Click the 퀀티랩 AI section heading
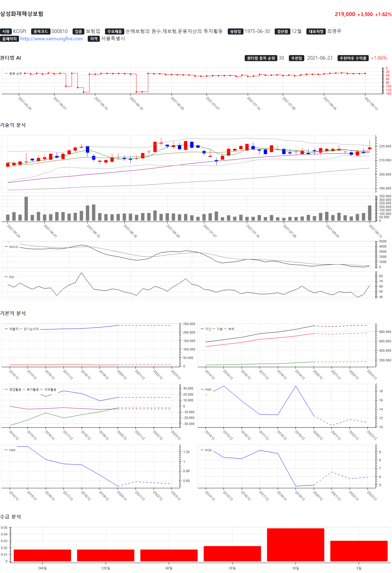392x573 pixels. [x=11, y=58]
